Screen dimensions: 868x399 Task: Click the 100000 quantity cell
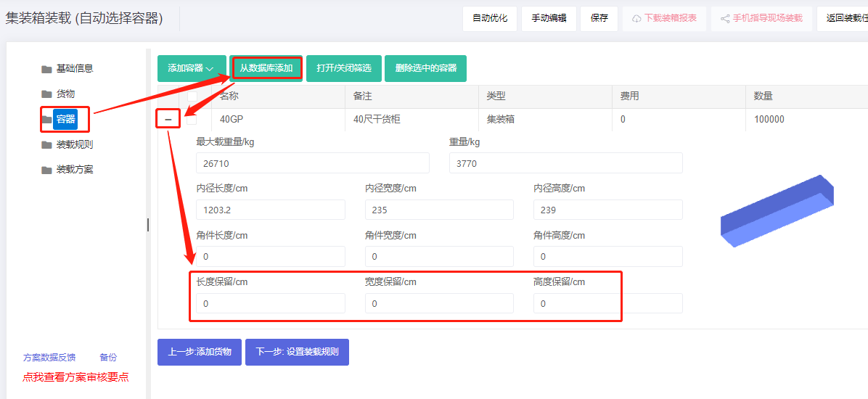tap(806, 120)
